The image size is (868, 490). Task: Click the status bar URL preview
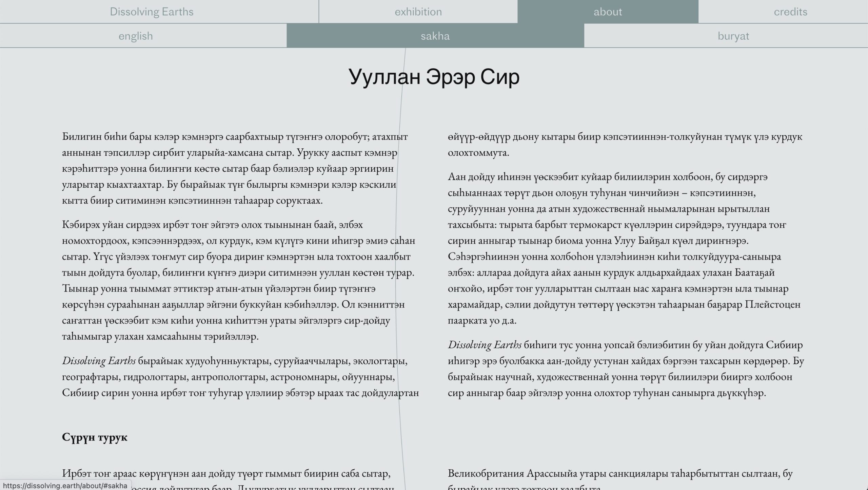pos(65,486)
